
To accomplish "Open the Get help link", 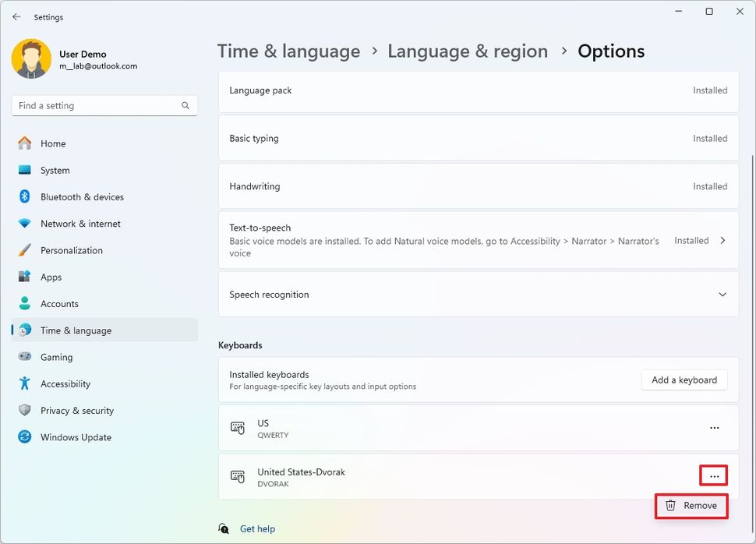I will click(x=257, y=528).
